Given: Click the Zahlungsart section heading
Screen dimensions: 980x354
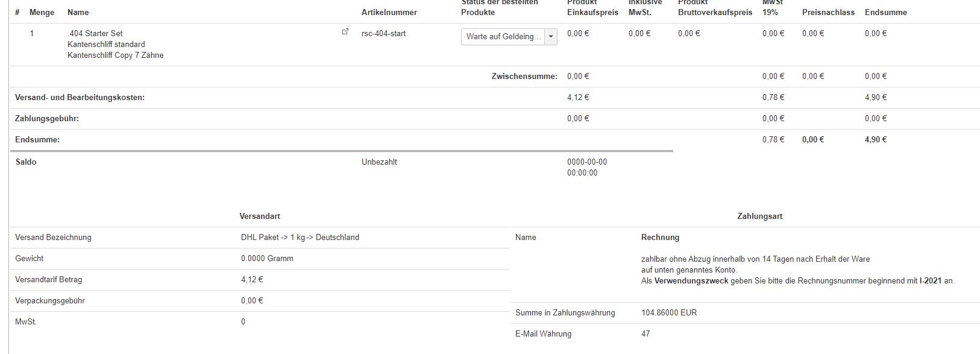Looking at the screenshot, I should tap(759, 216).
